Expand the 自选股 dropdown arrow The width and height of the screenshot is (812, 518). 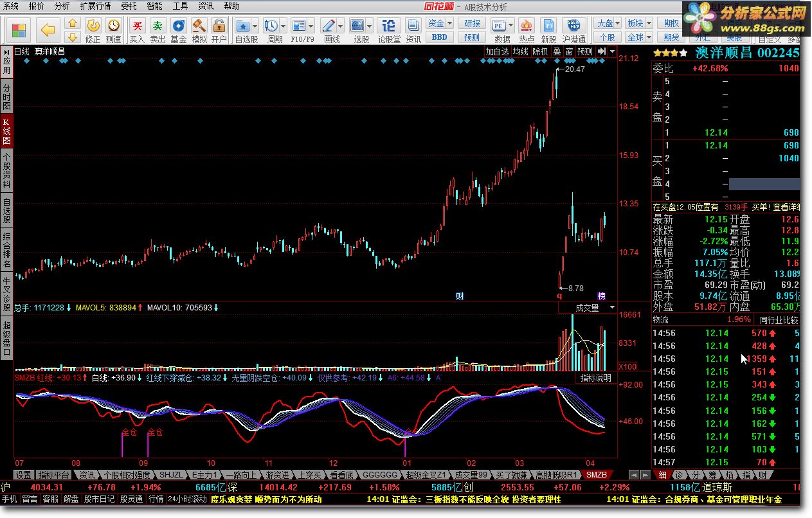point(255,26)
